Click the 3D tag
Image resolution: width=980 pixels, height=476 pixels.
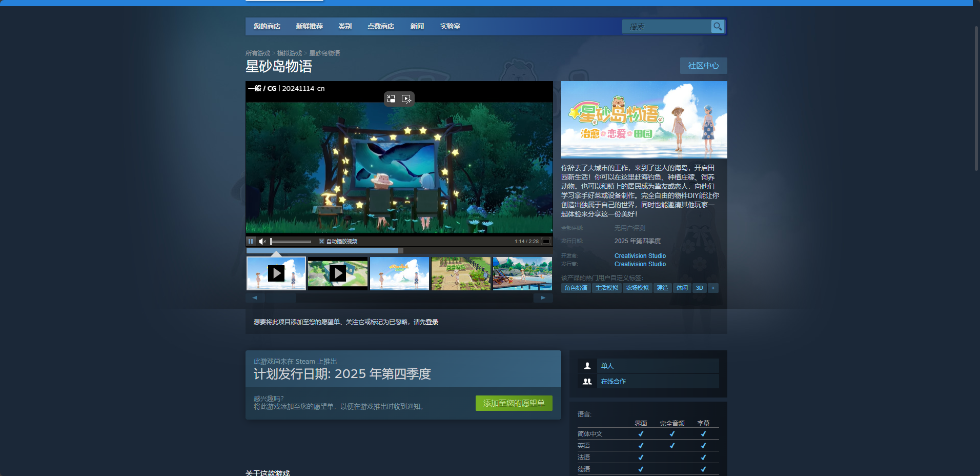pos(700,288)
